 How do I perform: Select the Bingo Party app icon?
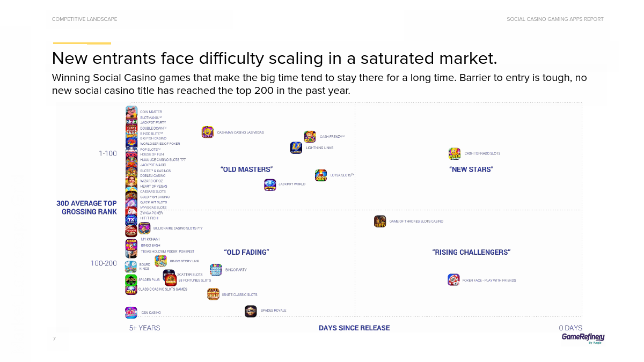point(216,270)
